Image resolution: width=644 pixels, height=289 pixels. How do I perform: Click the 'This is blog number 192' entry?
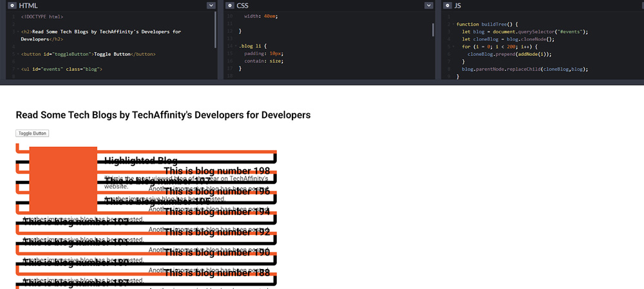click(217, 232)
